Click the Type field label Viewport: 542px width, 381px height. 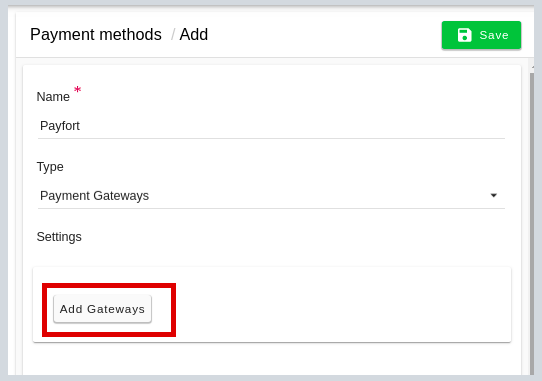coord(50,167)
